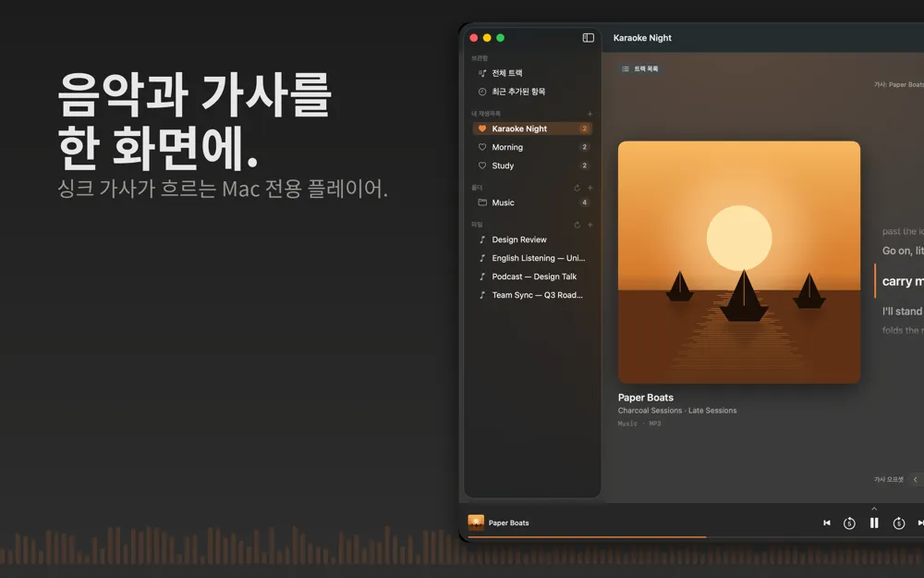Expand the player with the up chevron

tap(874, 509)
